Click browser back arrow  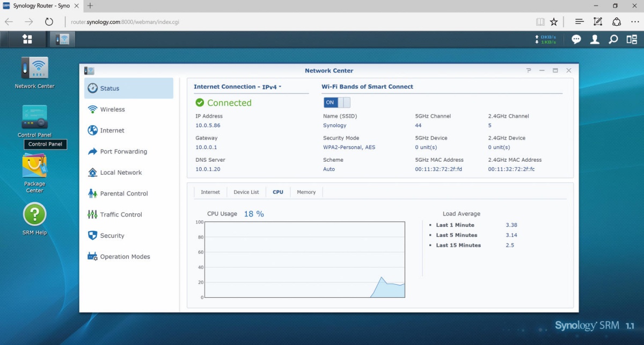[9, 21]
